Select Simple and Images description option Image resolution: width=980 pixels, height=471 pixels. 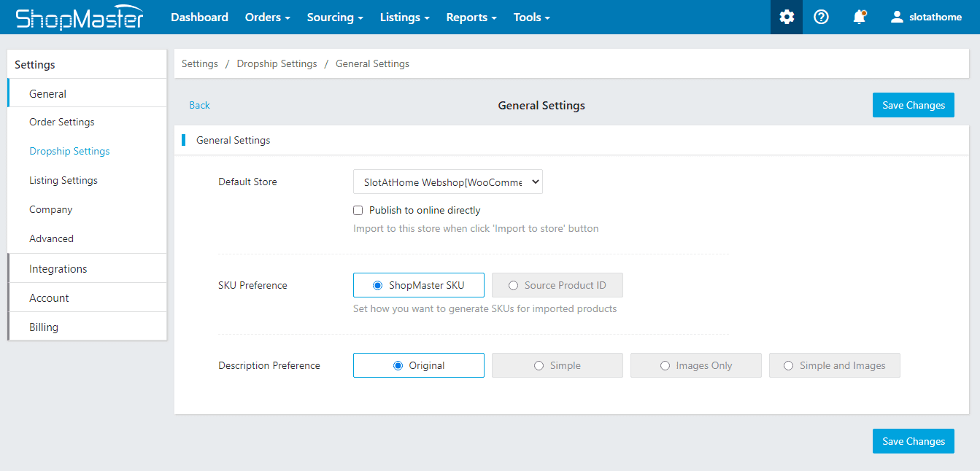pos(788,365)
